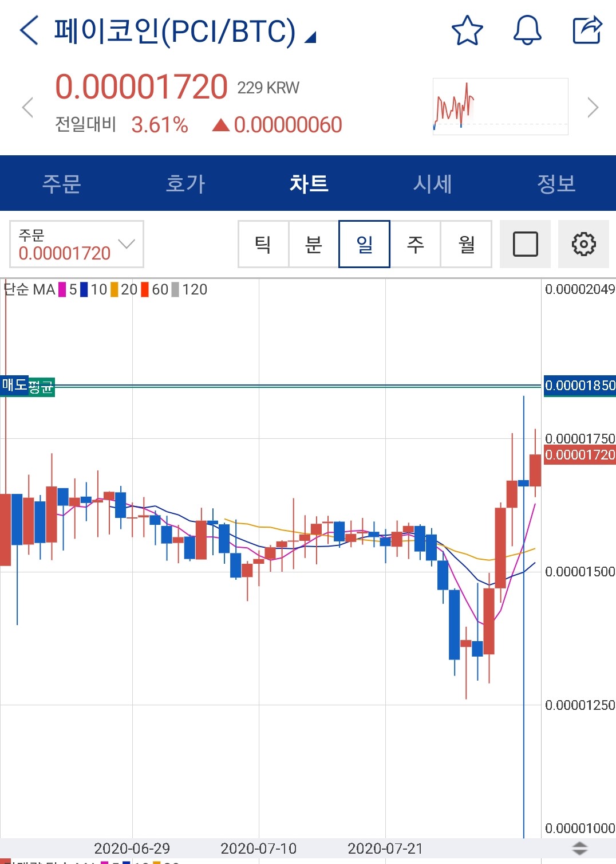Tap the 3.61% change value
Image resolution: width=616 pixels, height=864 pixels.
pos(160,125)
